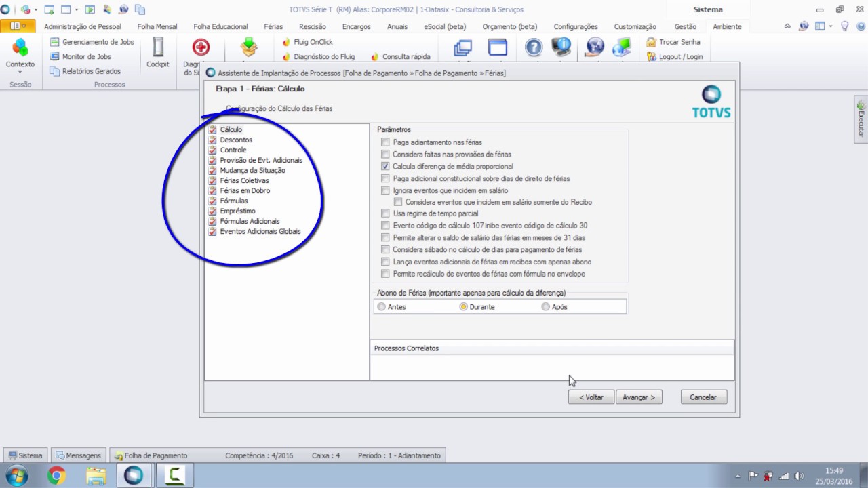Click Logout / Login
This screenshot has height=488, width=868.
click(x=675, y=57)
